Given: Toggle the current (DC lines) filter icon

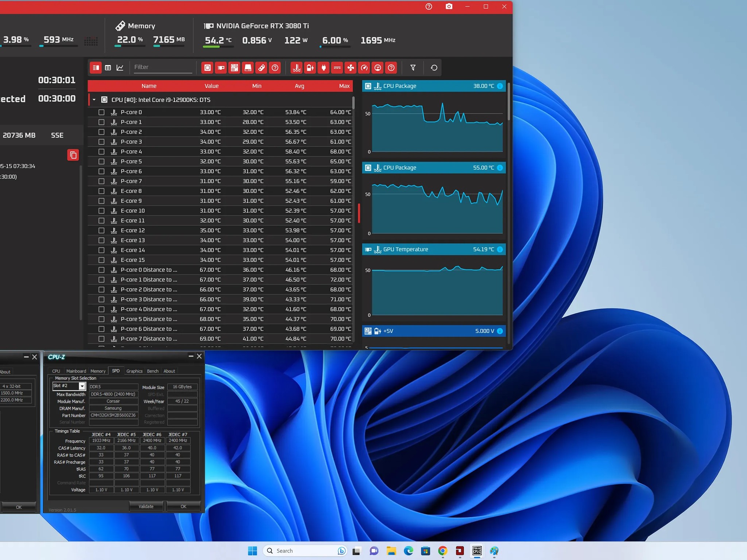Looking at the screenshot, I should [337, 67].
